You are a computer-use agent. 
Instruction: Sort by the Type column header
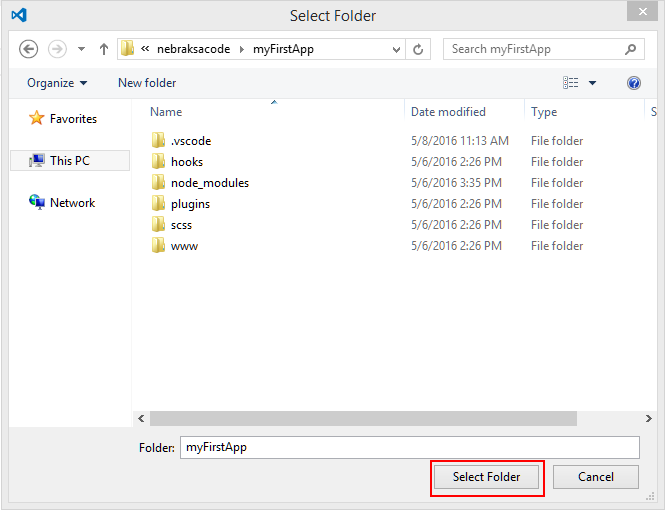(x=544, y=112)
